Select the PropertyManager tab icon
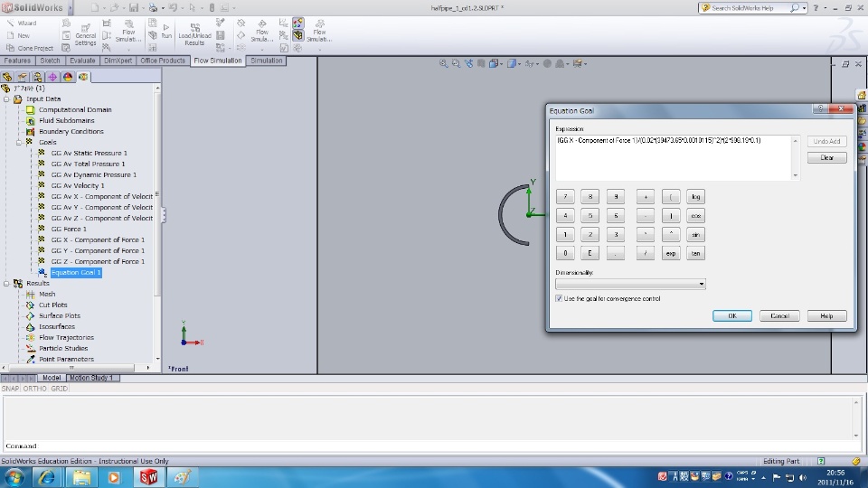Viewport: 868px width, 488px height. (x=22, y=77)
